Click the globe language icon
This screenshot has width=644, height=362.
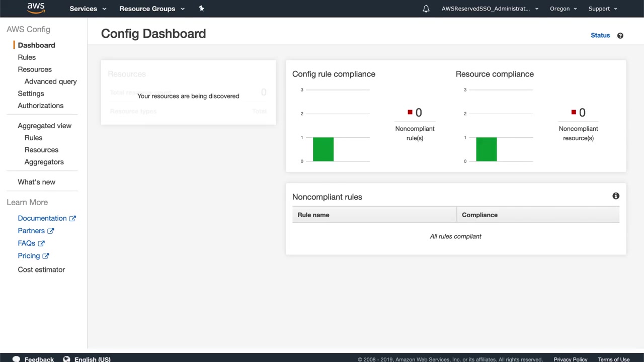point(66,359)
